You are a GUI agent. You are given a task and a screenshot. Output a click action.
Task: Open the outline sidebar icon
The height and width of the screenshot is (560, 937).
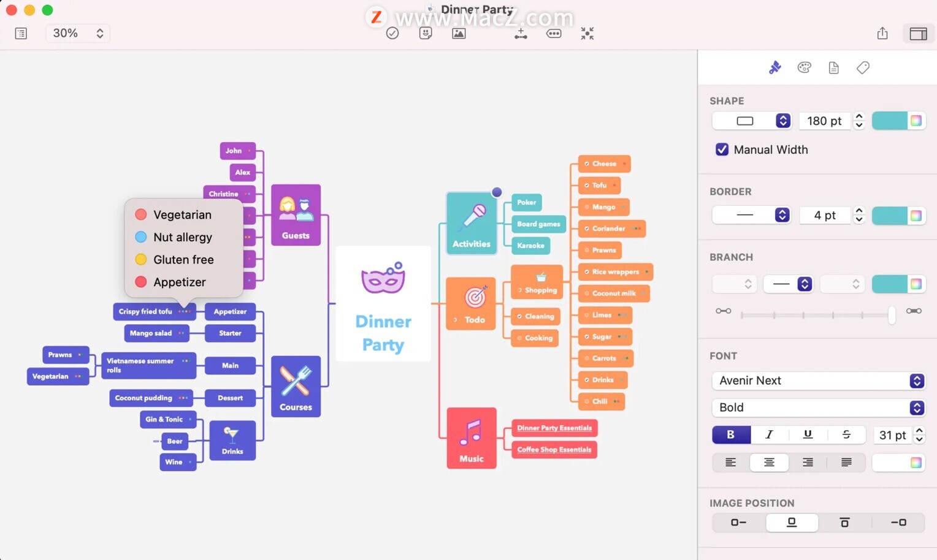point(21,33)
